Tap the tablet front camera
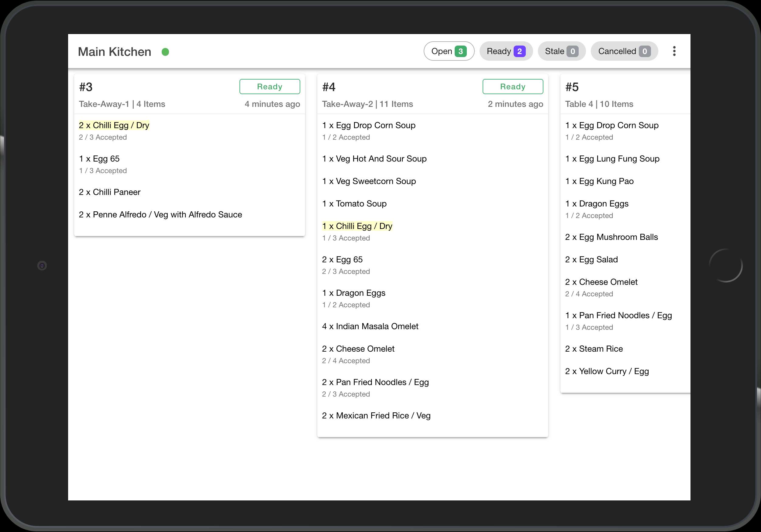This screenshot has height=532, width=761. pos(42,265)
